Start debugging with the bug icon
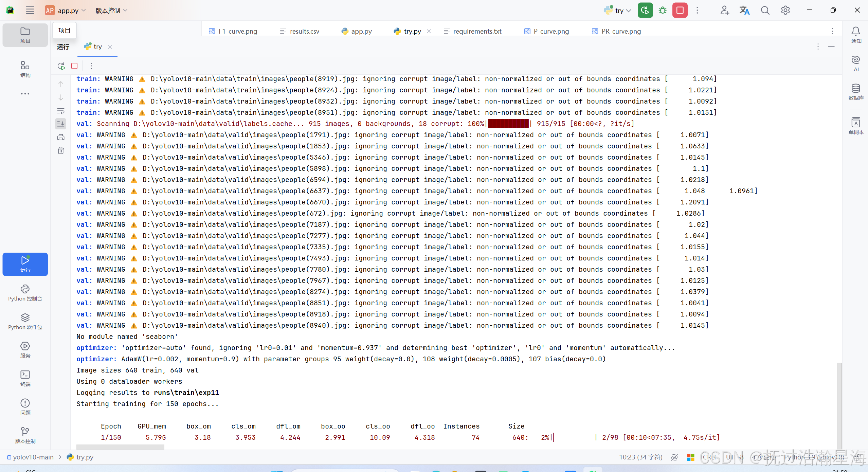Screen dimensions: 868x472 click(x=662, y=10)
